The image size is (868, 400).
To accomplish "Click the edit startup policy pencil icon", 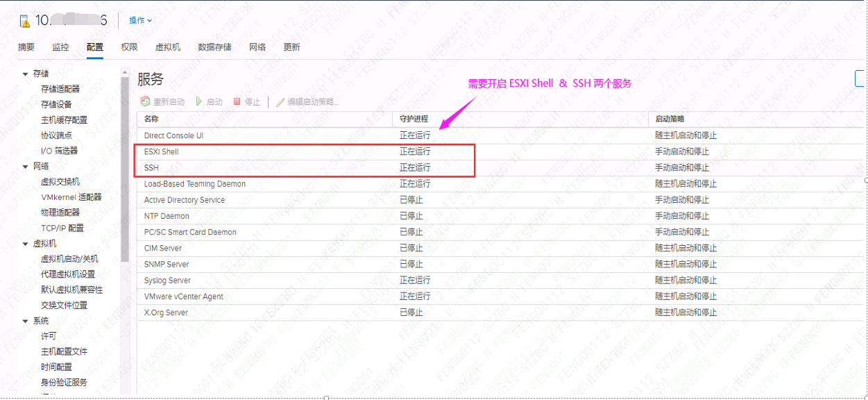I will 280,101.
